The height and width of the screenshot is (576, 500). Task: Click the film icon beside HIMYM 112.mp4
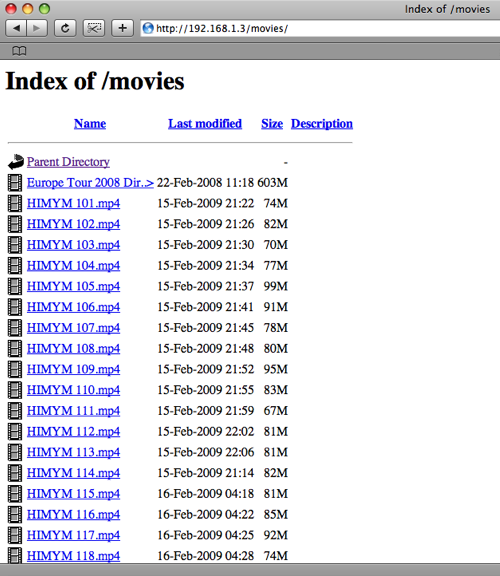point(15,432)
